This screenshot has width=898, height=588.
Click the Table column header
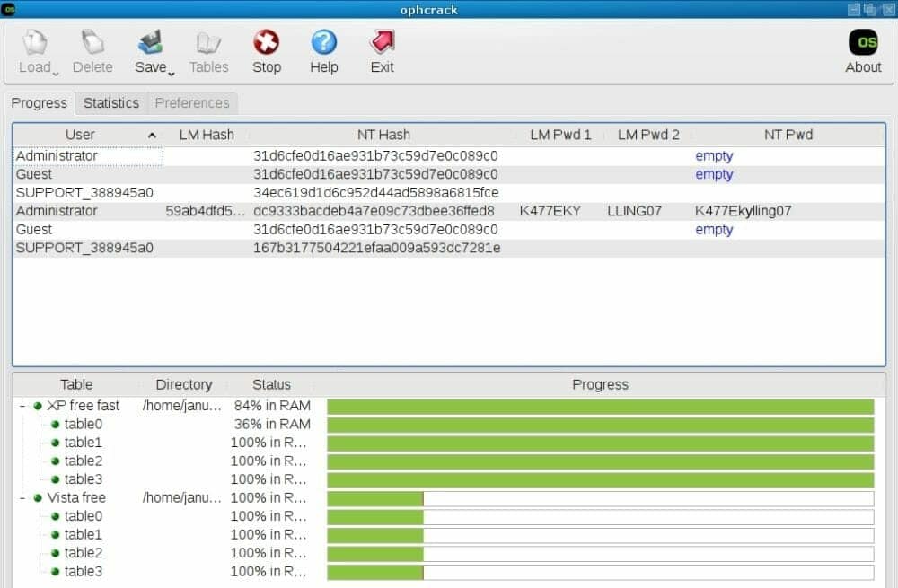click(x=76, y=384)
